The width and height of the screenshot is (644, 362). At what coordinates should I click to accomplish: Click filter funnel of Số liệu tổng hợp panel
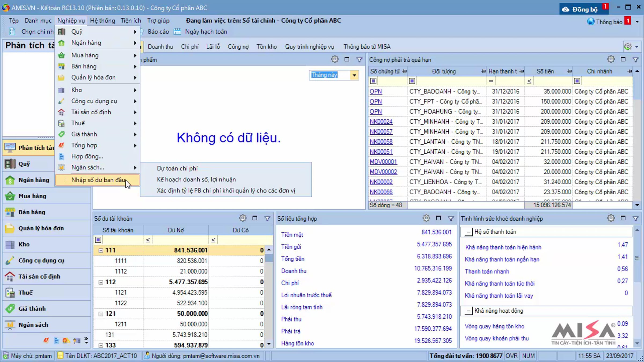(451, 219)
